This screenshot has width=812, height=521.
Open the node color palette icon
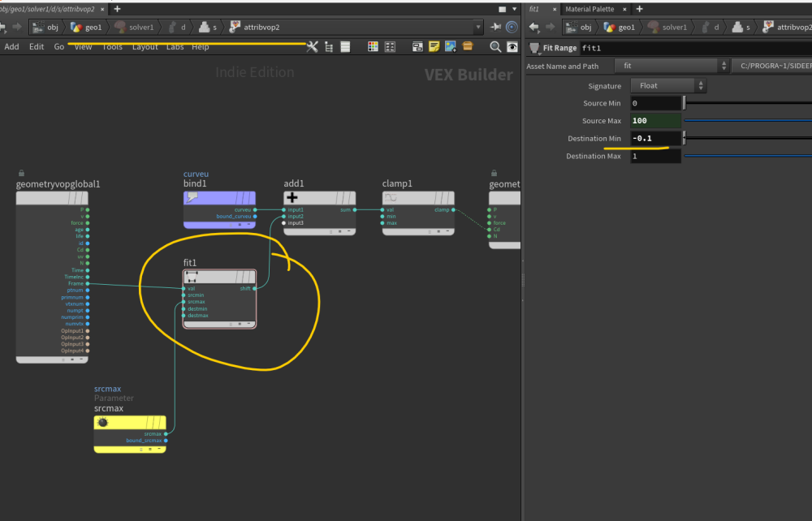(x=373, y=47)
